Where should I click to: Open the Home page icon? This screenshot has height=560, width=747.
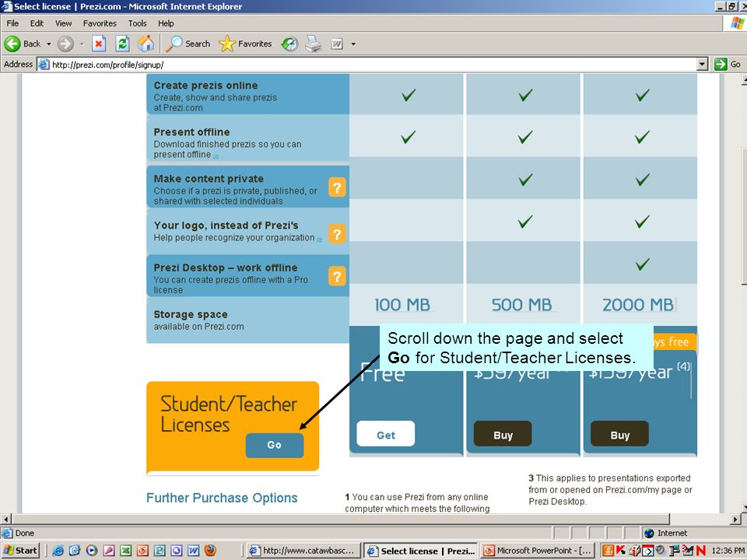[x=146, y=44]
